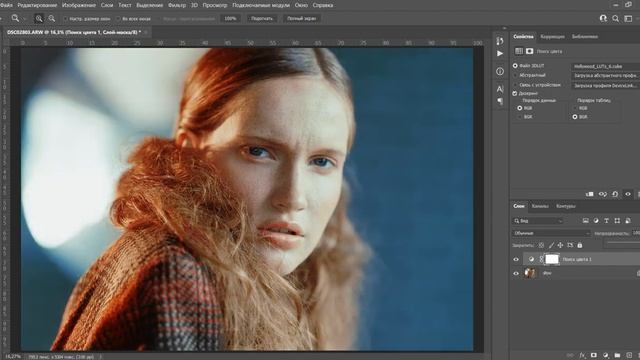Lock artboard nesting icon
Viewport: 640px width, 360px height.
570,245
